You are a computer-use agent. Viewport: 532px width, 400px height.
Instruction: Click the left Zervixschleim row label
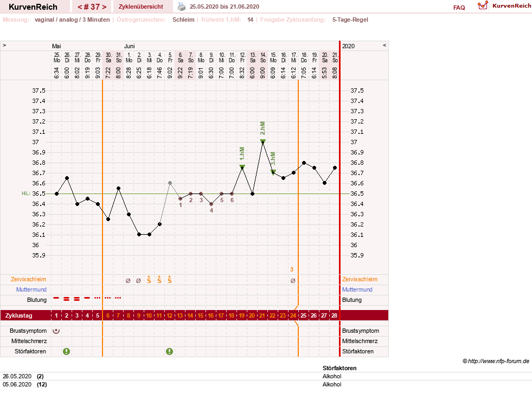[29, 279]
